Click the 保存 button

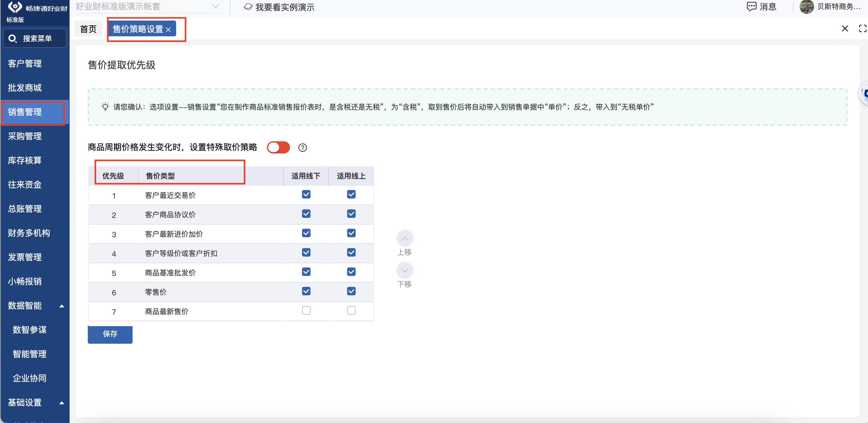[110, 334]
